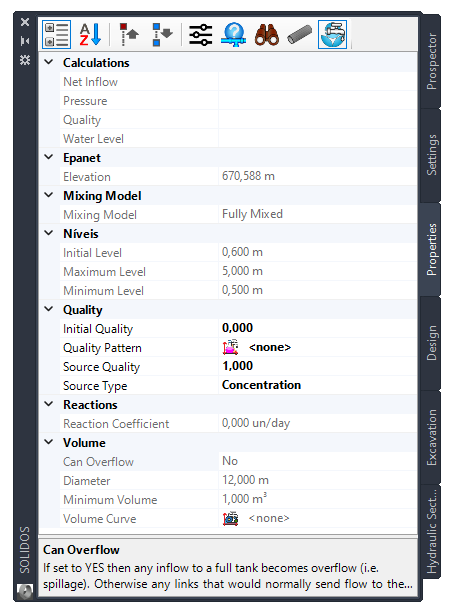Select the gray pipe icon

pos(299,35)
